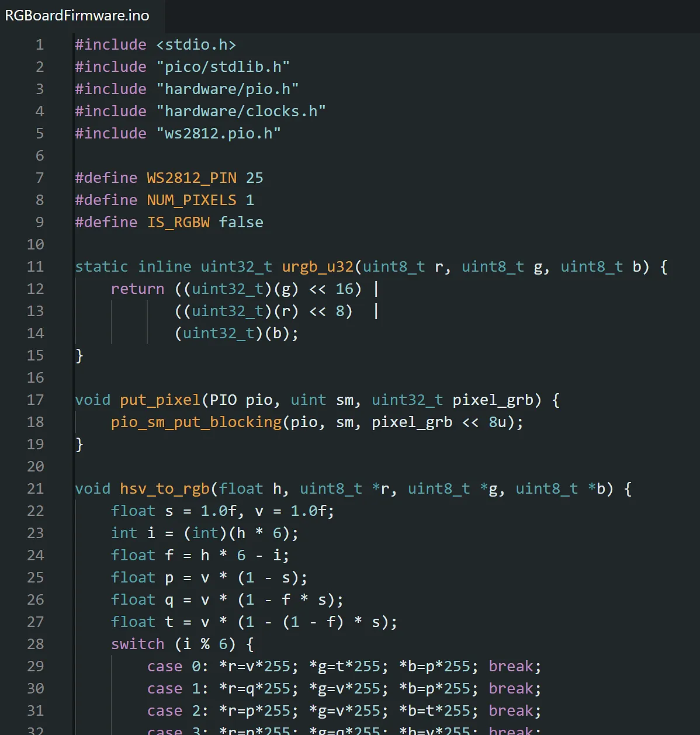Click the hsv_to_rgb function name
Screen dimensions: 700x735
(164, 489)
